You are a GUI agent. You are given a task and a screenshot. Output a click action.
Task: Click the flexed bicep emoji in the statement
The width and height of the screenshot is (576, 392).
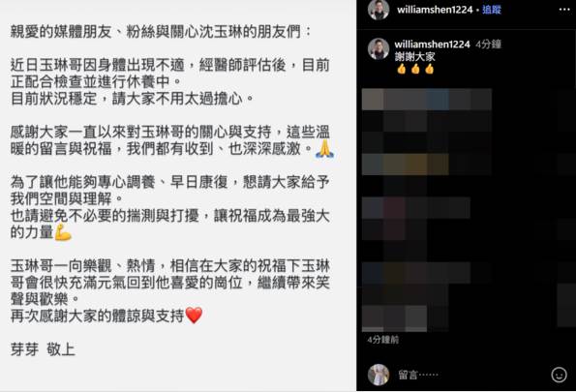tap(63, 232)
